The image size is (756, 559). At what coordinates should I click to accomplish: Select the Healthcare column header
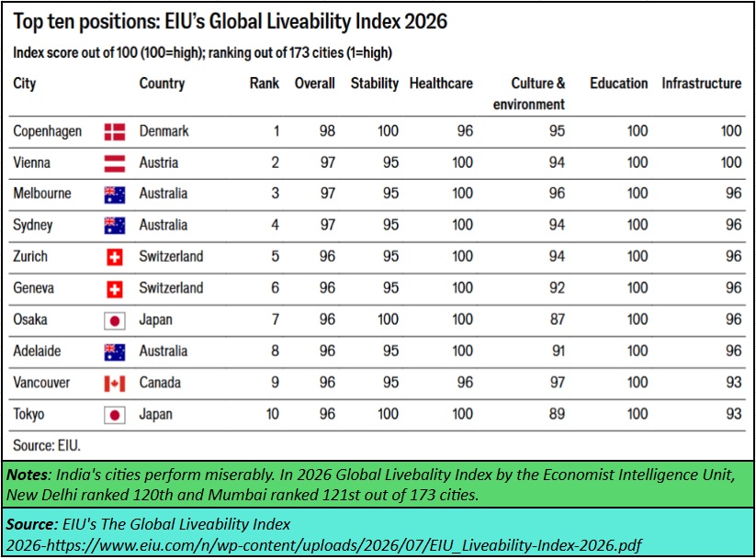tap(441, 84)
